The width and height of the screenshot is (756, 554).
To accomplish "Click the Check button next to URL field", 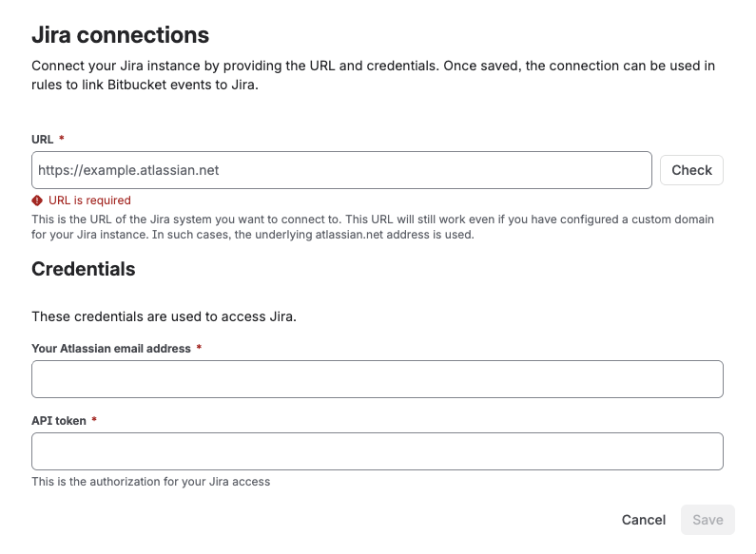I will (691, 170).
